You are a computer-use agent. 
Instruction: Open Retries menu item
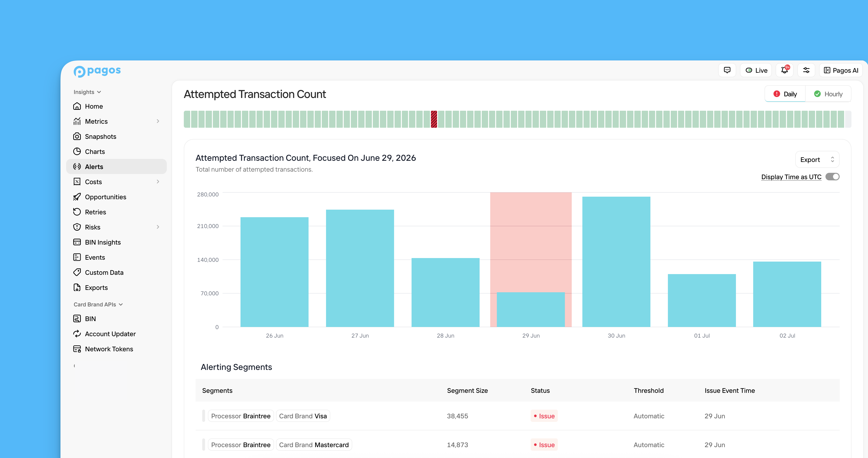[x=116, y=212]
